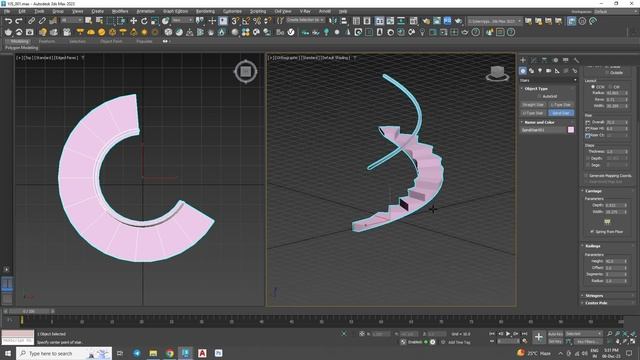640x360 pixels.
Task: Open the Tools menu
Action: [39, 11]
